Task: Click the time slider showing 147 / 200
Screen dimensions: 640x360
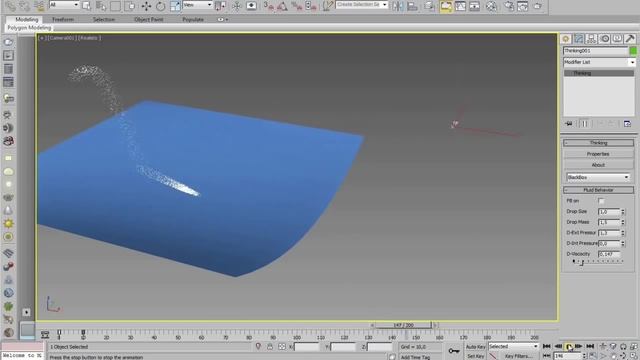Action: coord(404,325)
